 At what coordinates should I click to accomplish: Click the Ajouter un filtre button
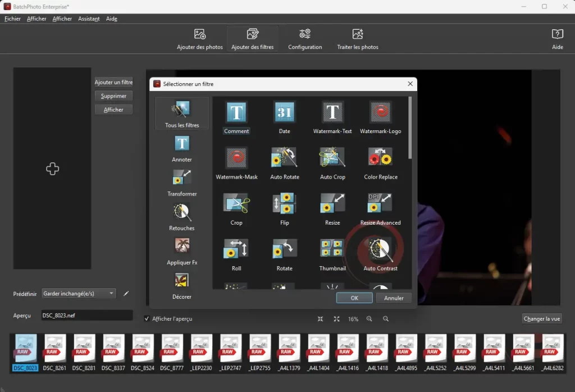pos(113,82)
